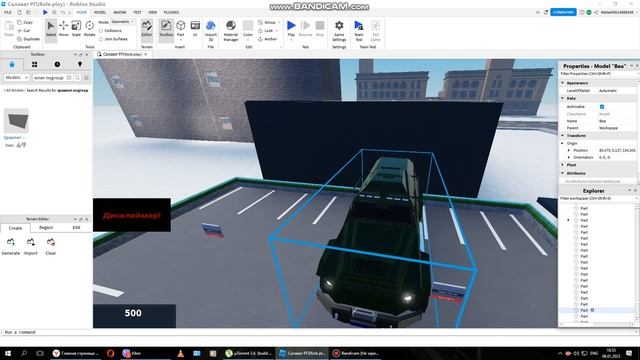Screen dimensions: 640x360
Task: Open the Edit tab in Terrain Editor
Action: click(x=76, y=228)
